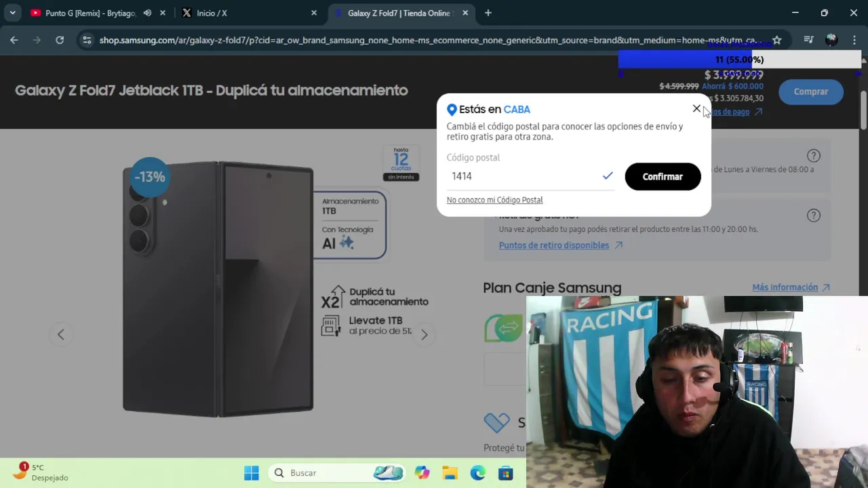Click the sneaker search highlight icon
The height and width of the screenshot is (488, 868).
tap(388, 473)
